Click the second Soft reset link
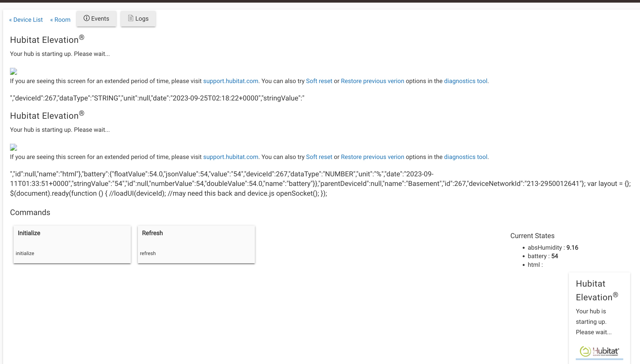 click(319, 157)
